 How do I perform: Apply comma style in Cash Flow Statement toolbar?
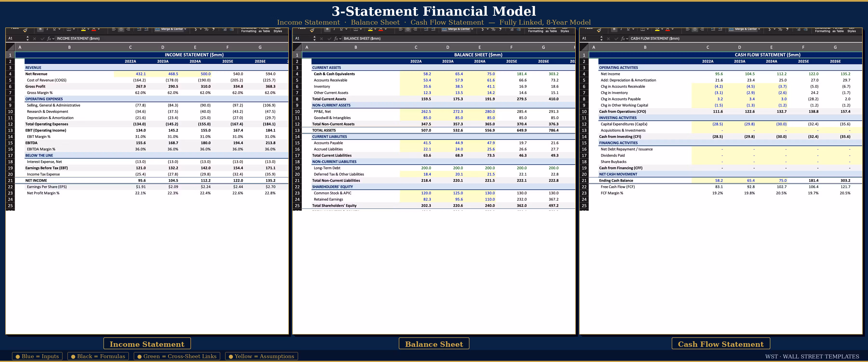pyautogui.click(x=787, y=29)
